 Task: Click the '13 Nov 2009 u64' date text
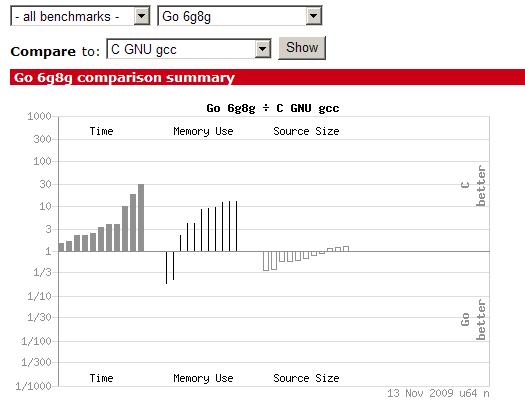pyautogui.click(x=432, y=393)
